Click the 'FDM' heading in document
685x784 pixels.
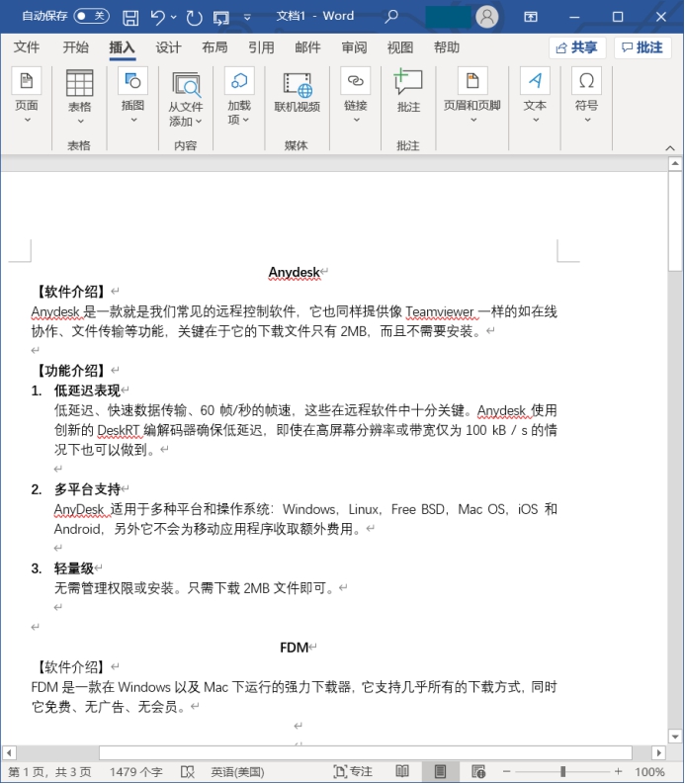tap(294, 648)
